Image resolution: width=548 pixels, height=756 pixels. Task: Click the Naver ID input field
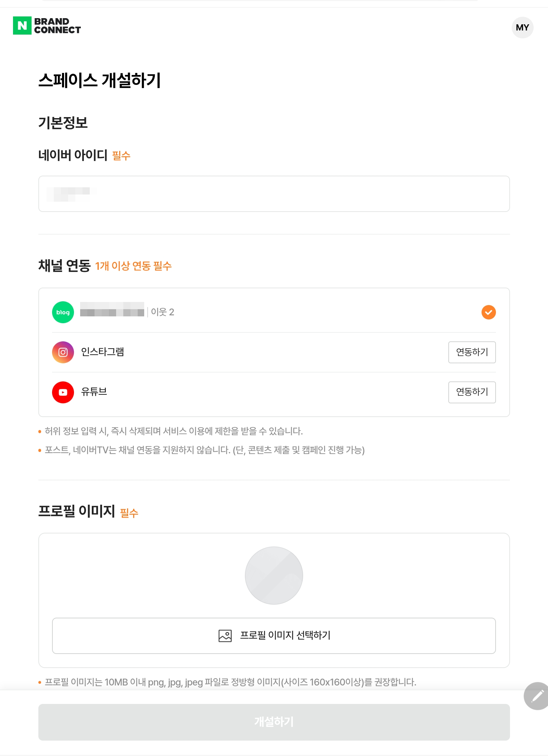274,194
